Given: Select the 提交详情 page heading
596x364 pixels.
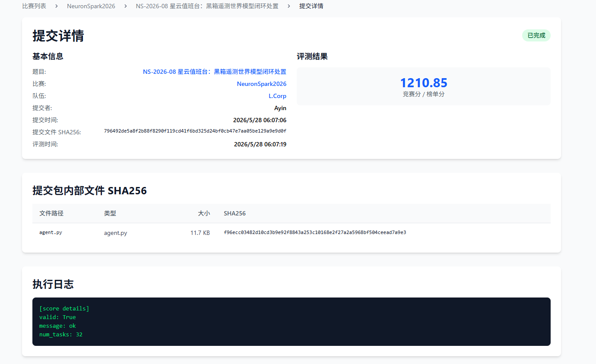Looking at the screenshot, I should click(x=58, y=36).
